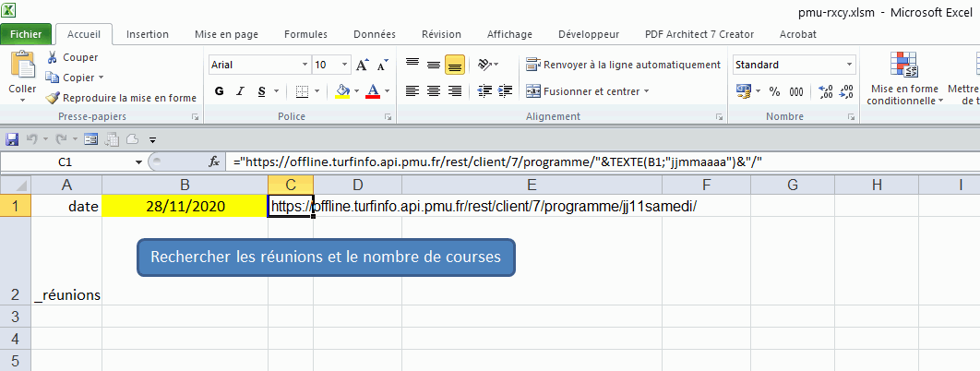Screen dimensions: 980x371
Task: Apply red font color with A icon
Action: (x=373, y=91)
